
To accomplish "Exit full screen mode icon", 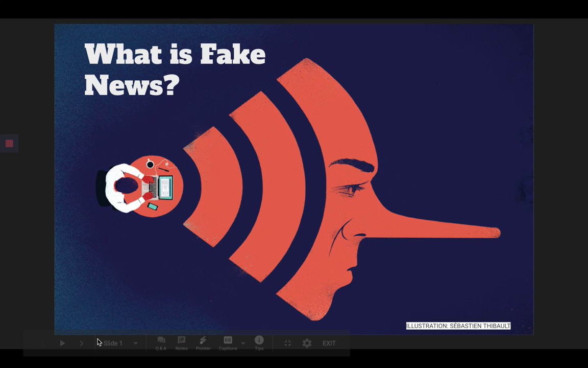I will tap(288, 343).
